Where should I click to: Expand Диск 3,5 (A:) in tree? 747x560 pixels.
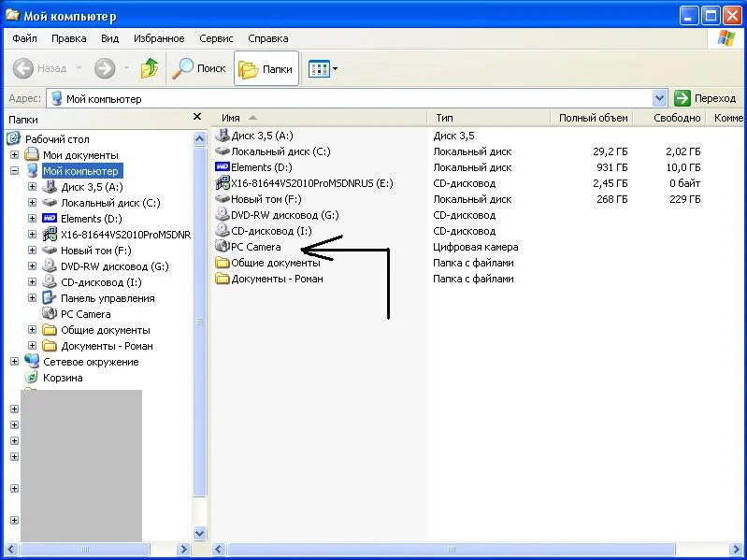(32, 187)
